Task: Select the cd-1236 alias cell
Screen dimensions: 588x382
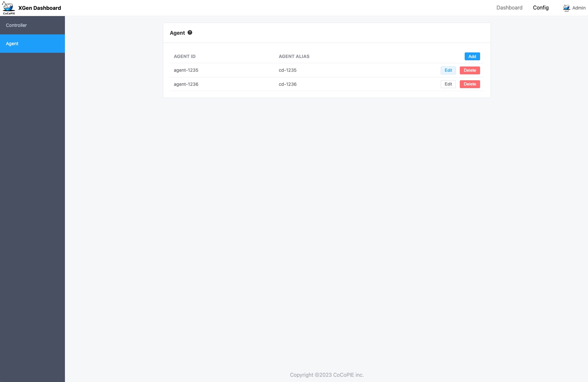Action: [x=288, y=84]
